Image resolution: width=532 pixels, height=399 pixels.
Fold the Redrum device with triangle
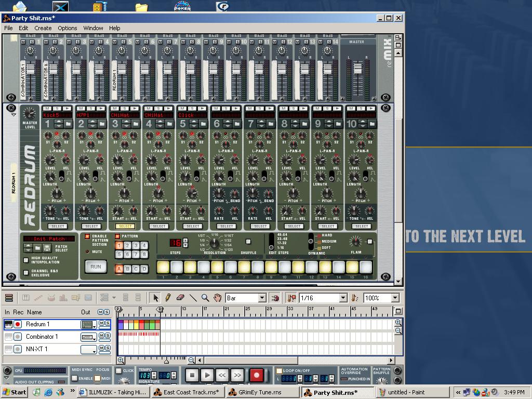pyautogui.click(x=14, y=115)
